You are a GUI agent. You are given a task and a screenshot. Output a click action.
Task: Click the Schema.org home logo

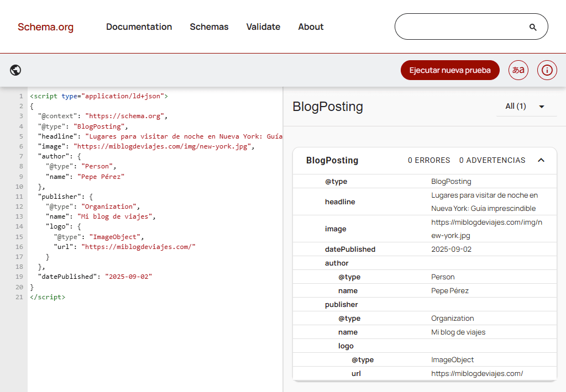45,27
